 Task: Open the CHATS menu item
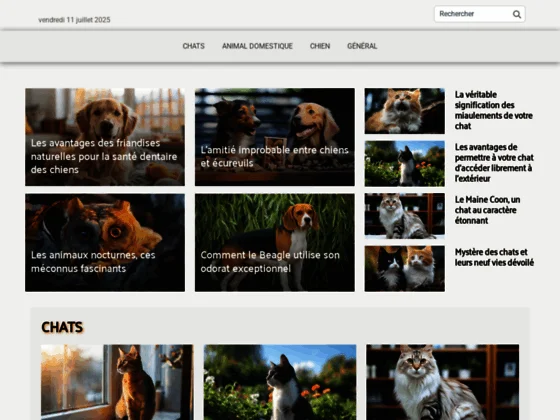click(x=194, y=46)
